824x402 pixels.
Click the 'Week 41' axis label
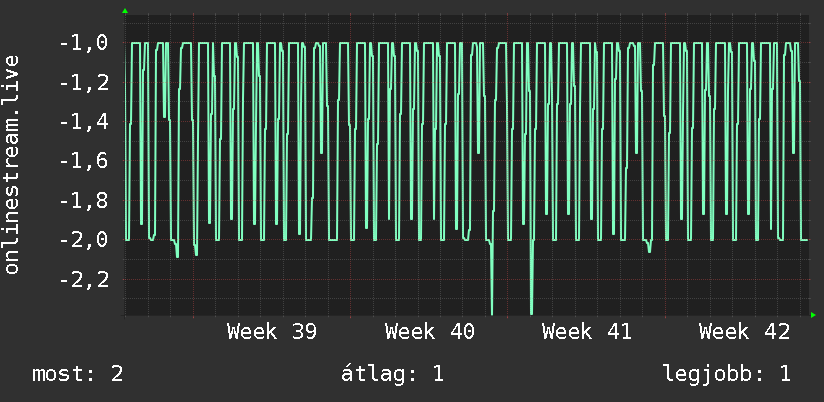(x=587, y=332)
